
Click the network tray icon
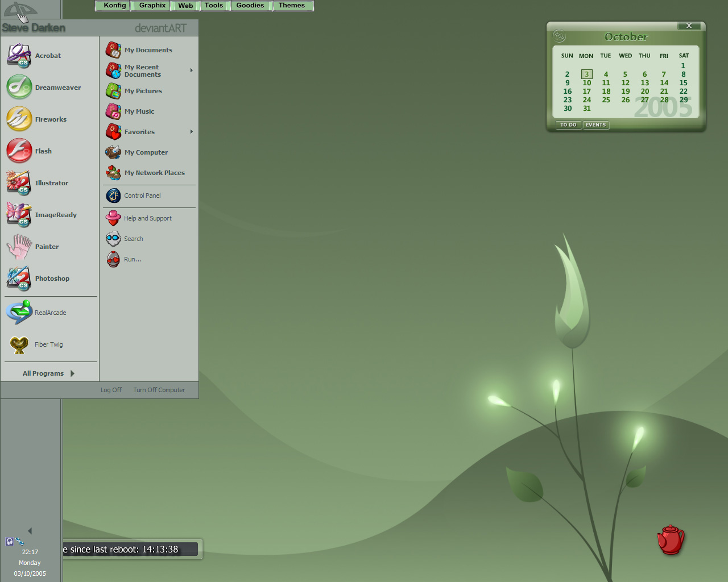19,542
